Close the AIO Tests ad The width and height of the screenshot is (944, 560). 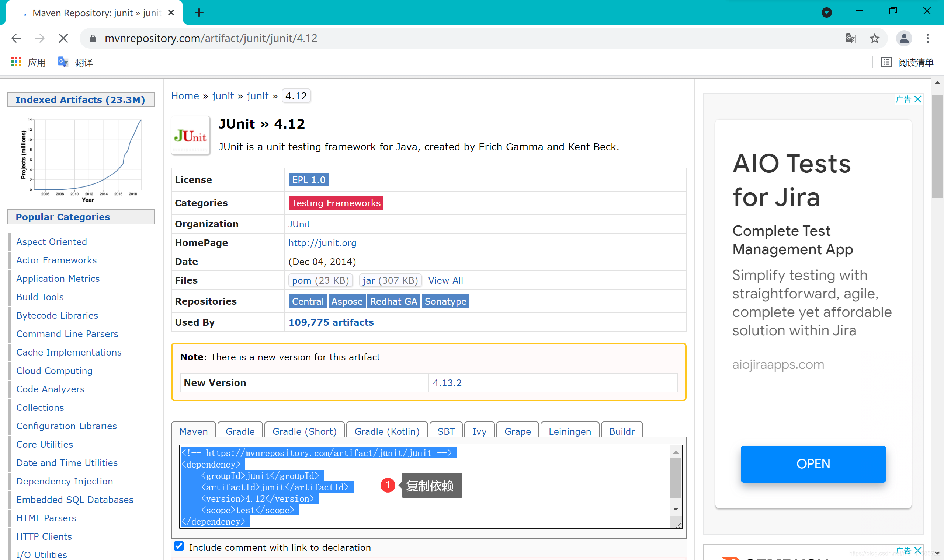(x=918, y=99)
